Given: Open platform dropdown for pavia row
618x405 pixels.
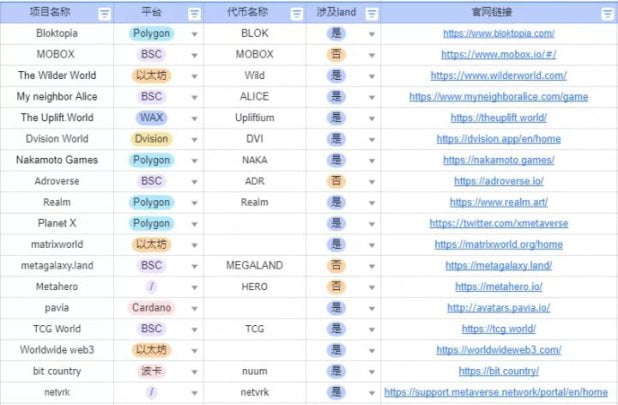Looking at the screenshot, I should tap(194, 308).
